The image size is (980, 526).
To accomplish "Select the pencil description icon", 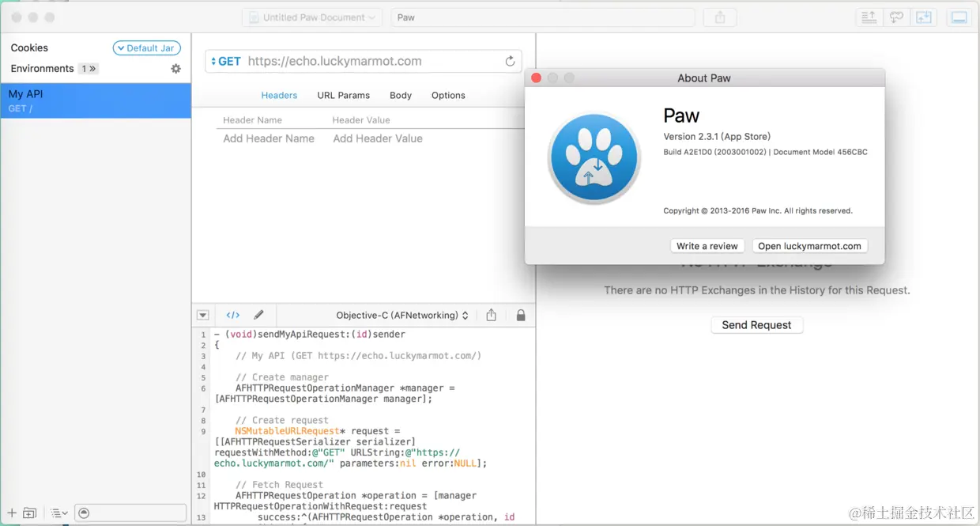I will click(258, 315).
